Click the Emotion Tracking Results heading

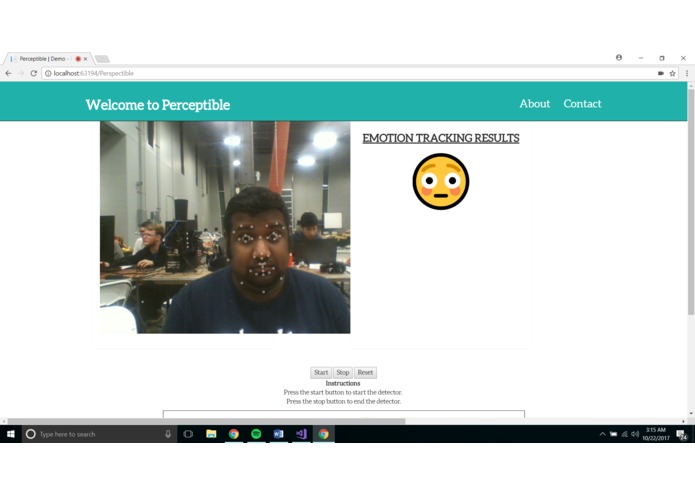coord(441,138)
